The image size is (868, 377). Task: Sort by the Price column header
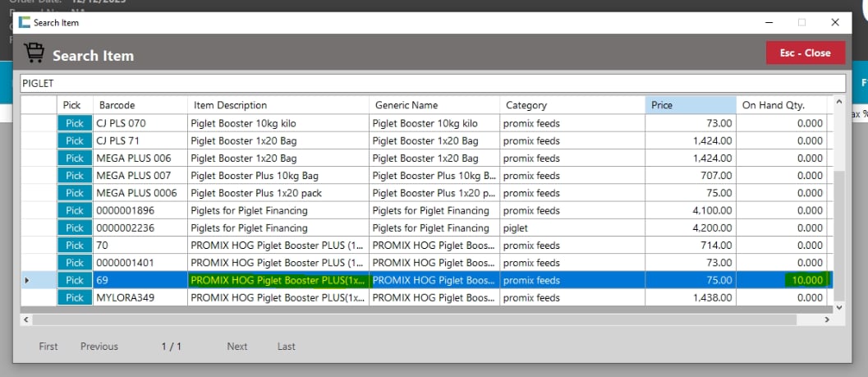[x=690, y=105]
